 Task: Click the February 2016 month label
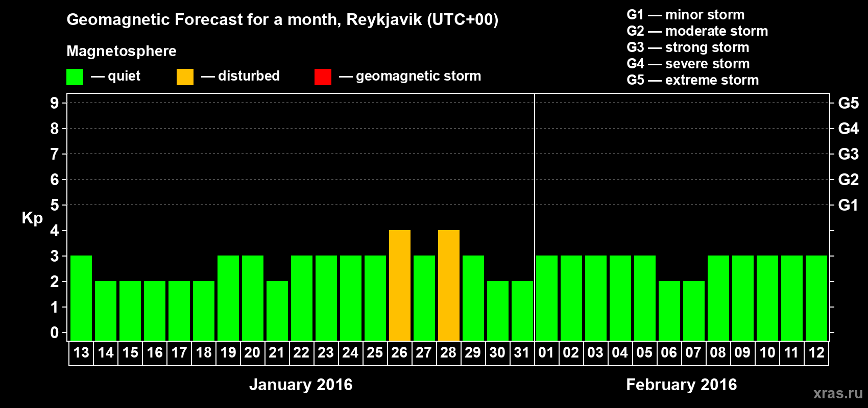[682, 385]
